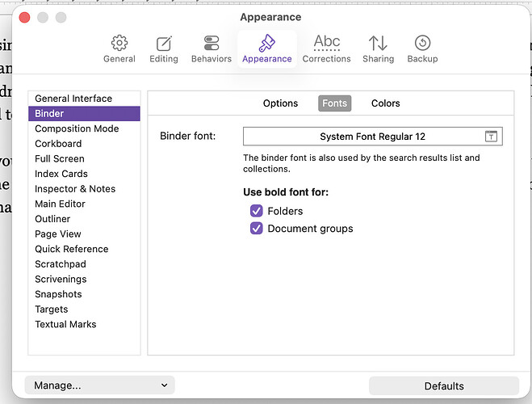Image resolution: width=532 pixels, height=404 pixels.
Task: Uncheck the Folders bold font checkbox
Action: (x=257, y=211)
